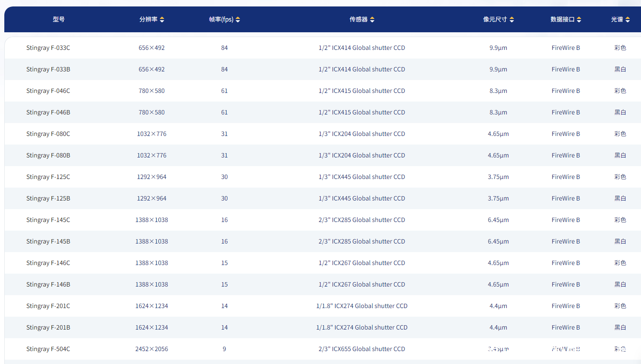The height and width of the screenshot is (364, 641).
Task: Click 1624×1234 resolution in F-201C row
Action: tap(152, 306)
